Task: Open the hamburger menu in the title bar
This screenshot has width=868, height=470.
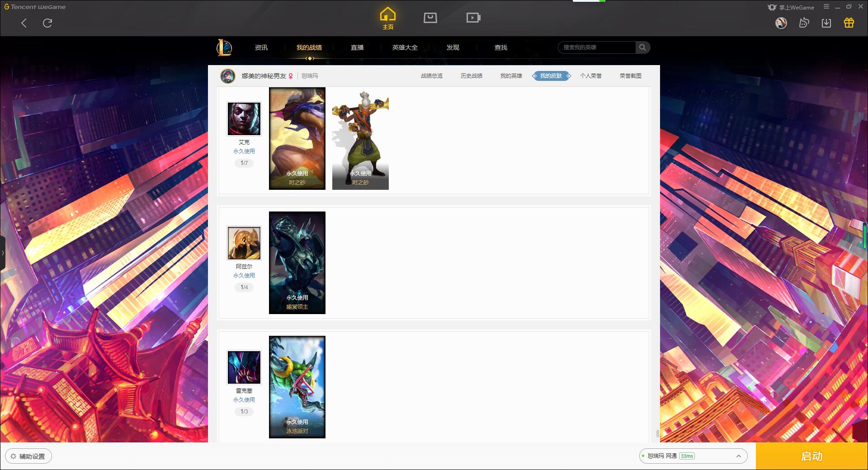Action: click(x=826, y=7)
